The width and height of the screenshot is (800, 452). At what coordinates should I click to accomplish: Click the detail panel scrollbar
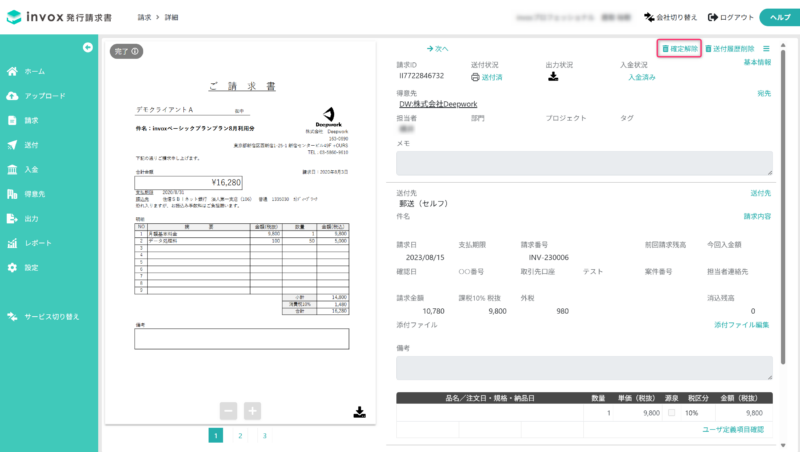click(783, 207)
